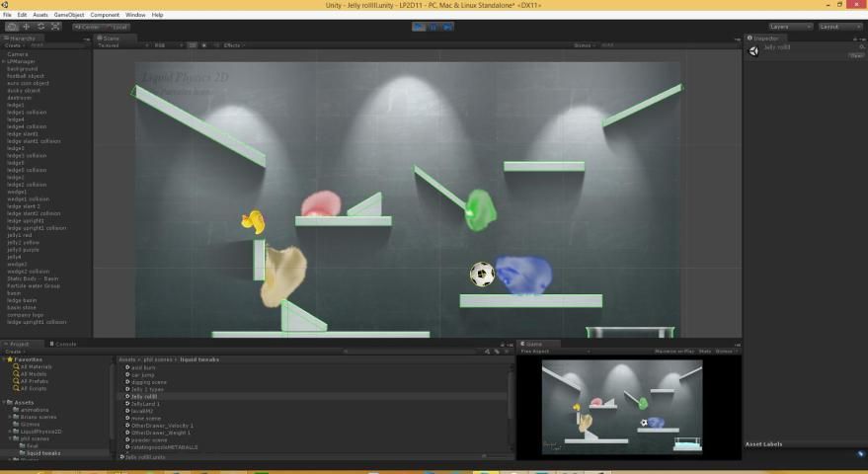
Task: Toggle Local handle rotation button
Action: coord(117,27)
